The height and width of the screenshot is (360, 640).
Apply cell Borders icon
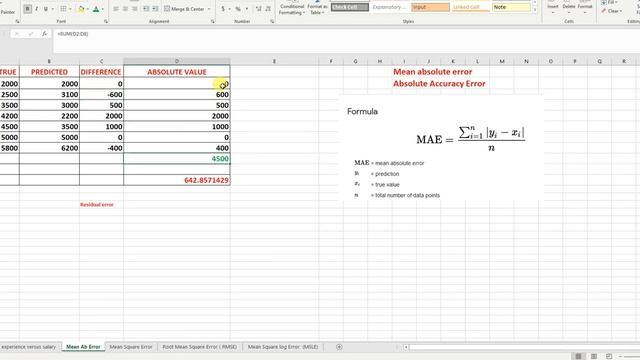(x=63, y=9)
